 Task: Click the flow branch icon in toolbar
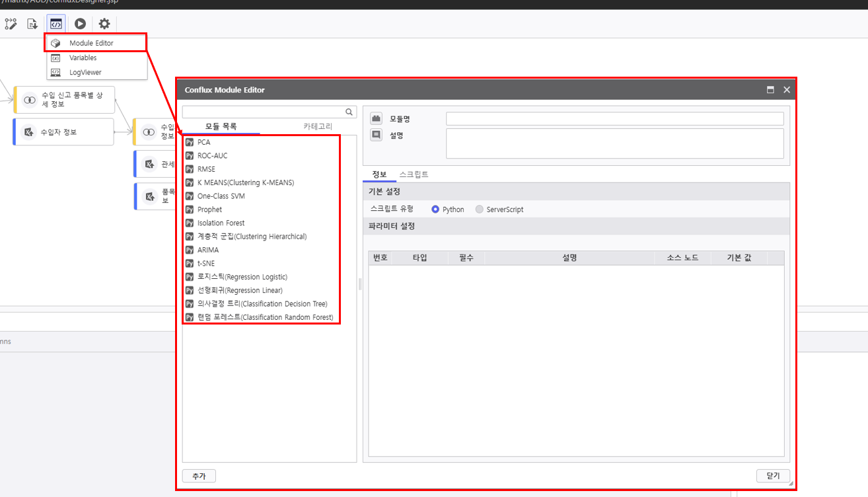(11, 24)
